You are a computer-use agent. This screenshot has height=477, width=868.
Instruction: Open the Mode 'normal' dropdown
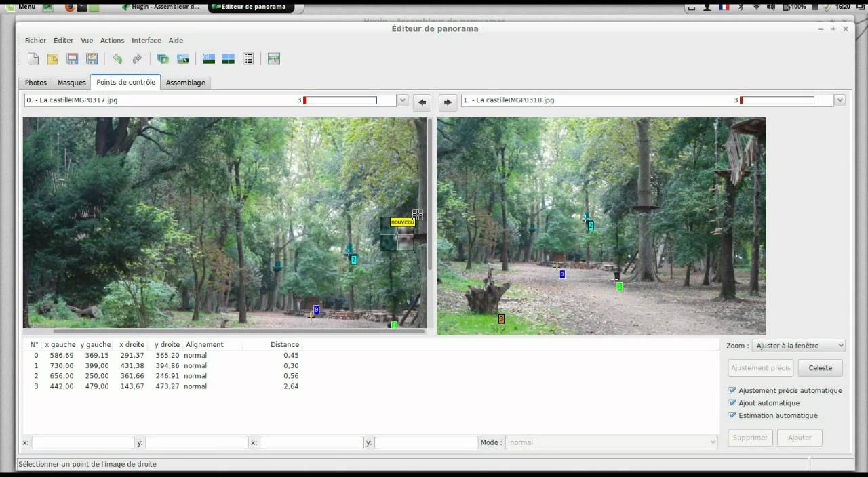pyautogui.click(x=611, y=442)
